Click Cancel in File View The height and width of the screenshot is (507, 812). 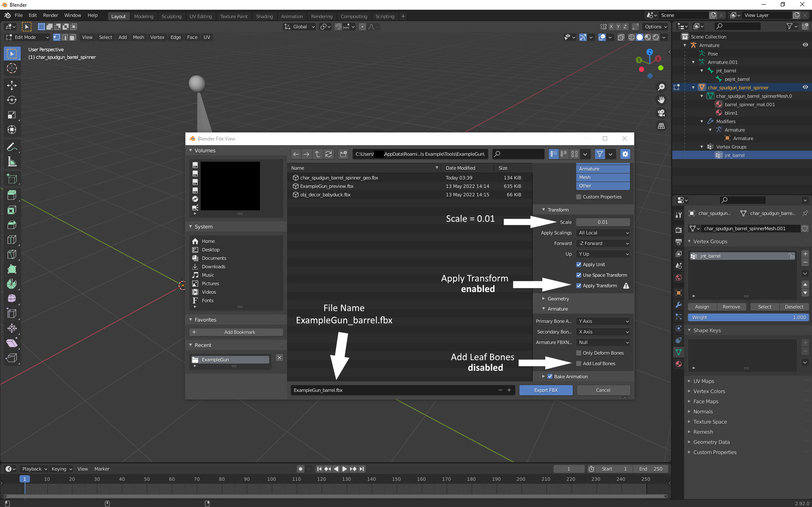click(603, 390)
